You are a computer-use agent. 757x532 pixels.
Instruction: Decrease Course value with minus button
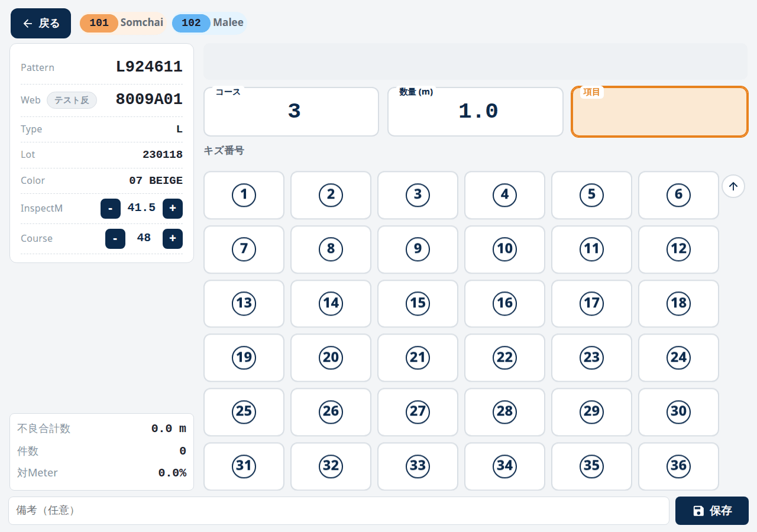coord(115,239)
